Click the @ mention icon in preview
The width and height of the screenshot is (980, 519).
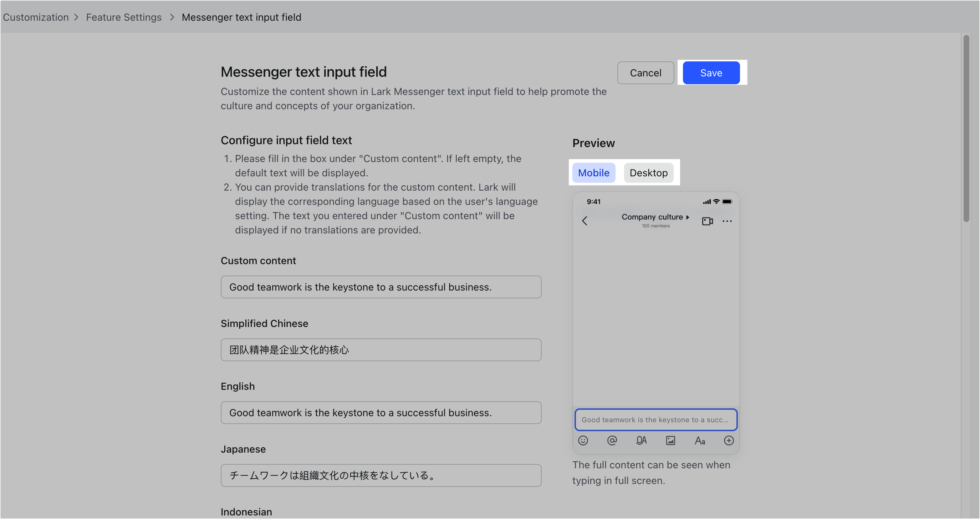[x=612, y=440]
